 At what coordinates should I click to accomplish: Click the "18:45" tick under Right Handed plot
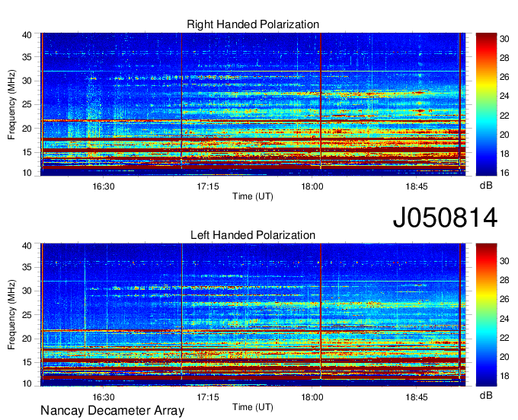tap(417, 186)
